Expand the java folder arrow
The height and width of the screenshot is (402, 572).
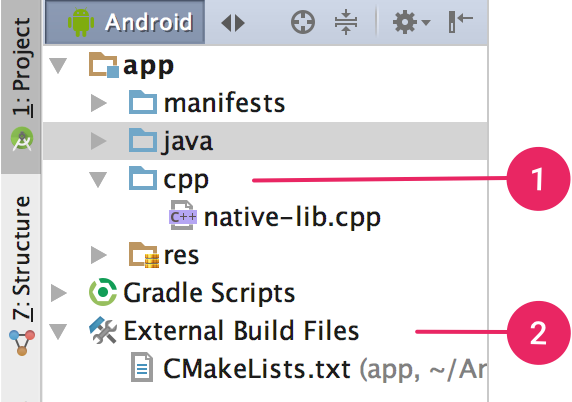(98, 141)
